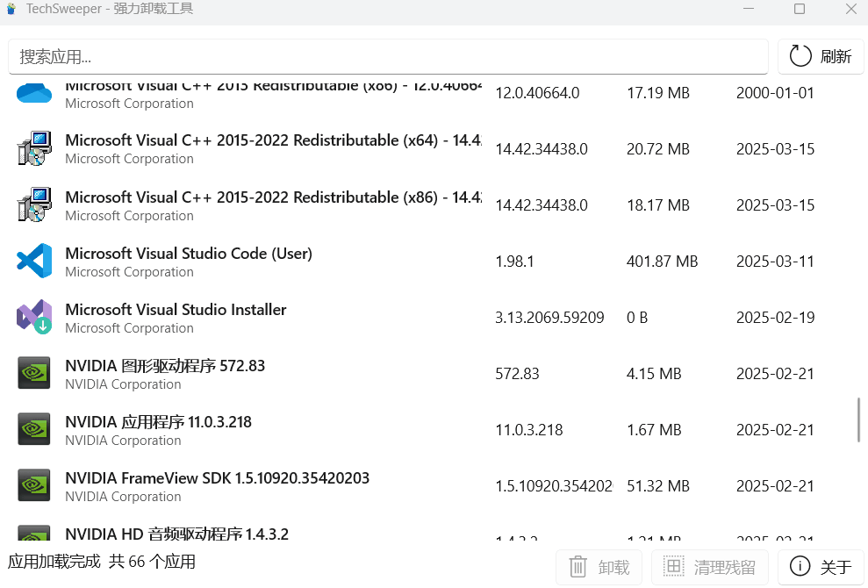Select Visual C++ 2015-2022 (x86) installer icon

tap(34, 204)
